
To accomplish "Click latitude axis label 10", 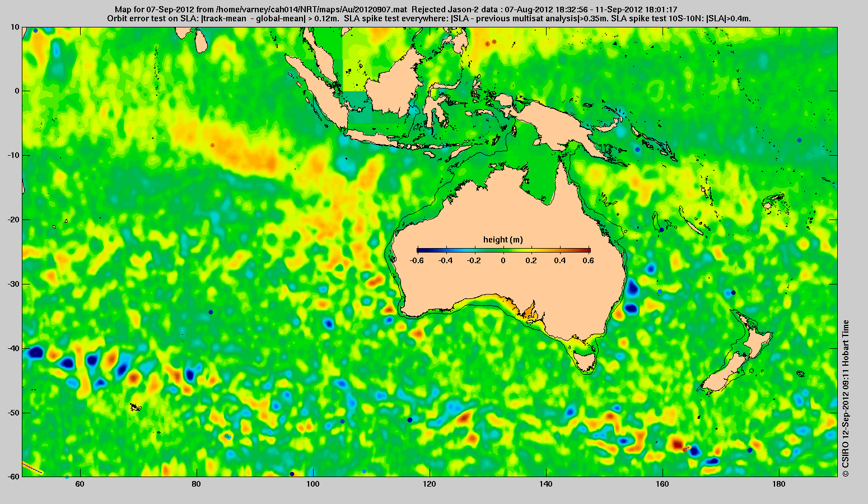I will click(15, 26).
